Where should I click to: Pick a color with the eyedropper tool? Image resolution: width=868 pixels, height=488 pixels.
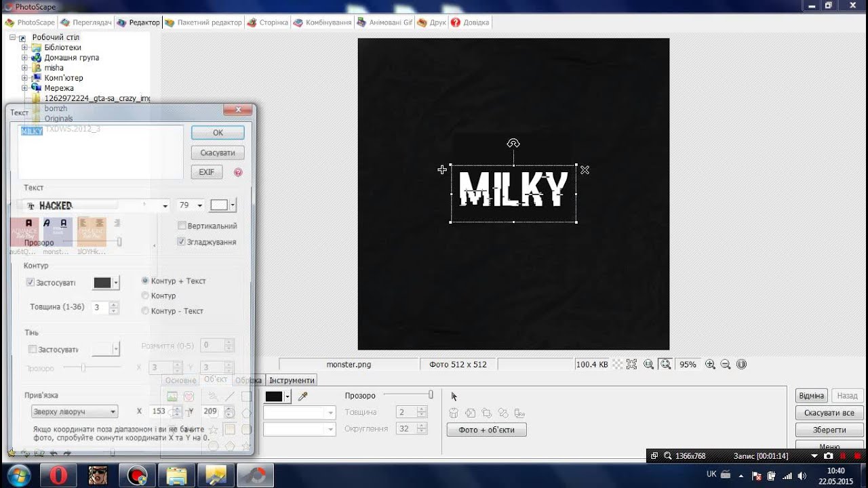coord(303,396)
